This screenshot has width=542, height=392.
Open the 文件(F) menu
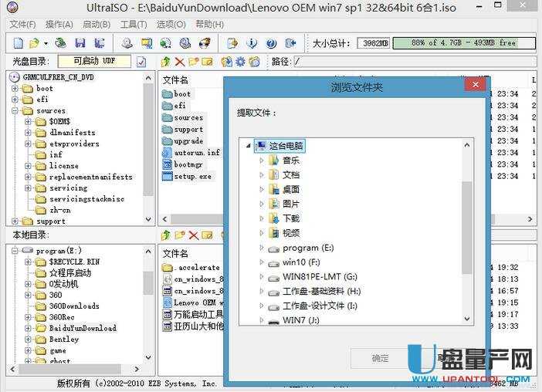[22, 25]
